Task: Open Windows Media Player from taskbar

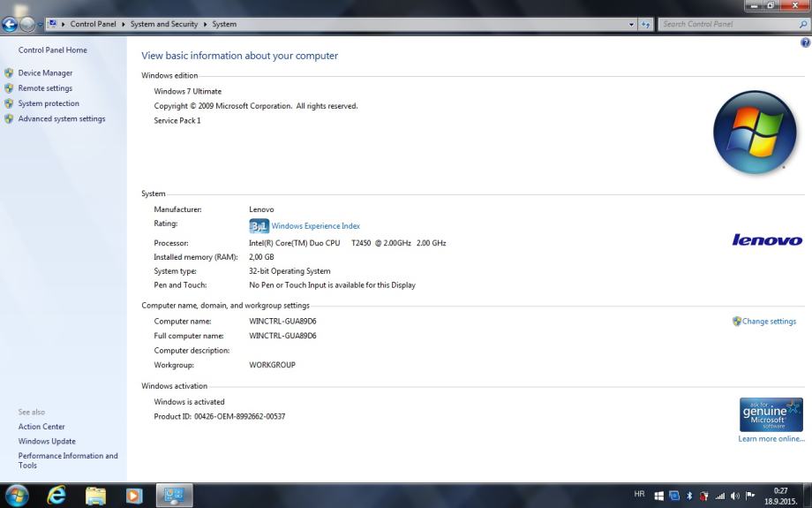Action: 134,497
